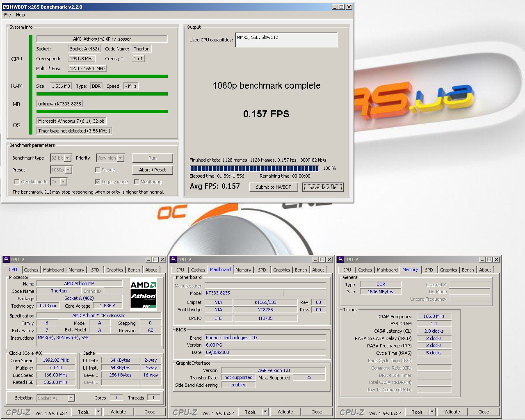Toggle the Pmode checkbox

click(x=98, y=170)
